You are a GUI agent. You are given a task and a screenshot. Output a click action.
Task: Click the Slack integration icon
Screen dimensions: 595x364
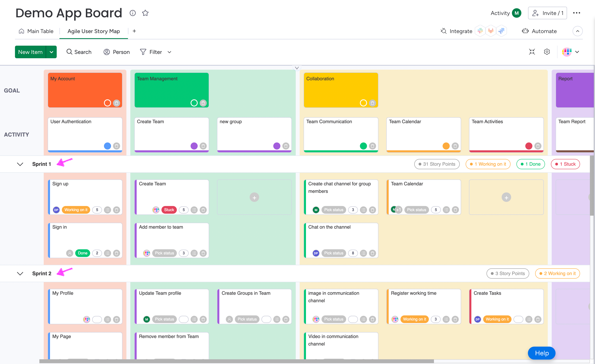point(480,31)
